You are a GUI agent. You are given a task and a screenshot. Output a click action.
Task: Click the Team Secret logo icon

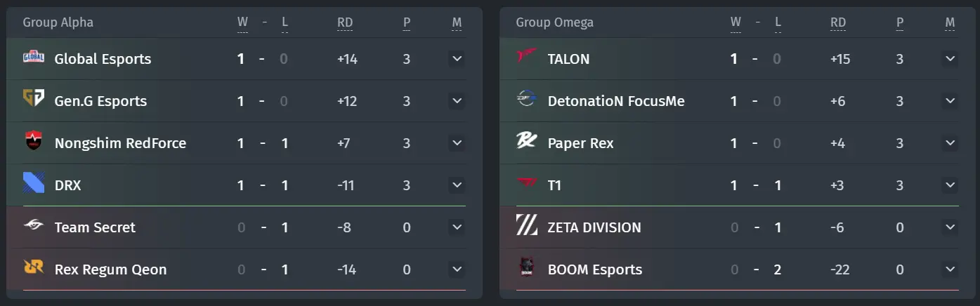(34, 227)
